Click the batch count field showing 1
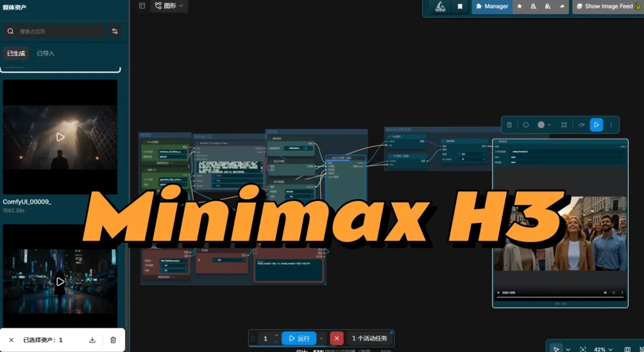Screen dimensions: 644x352 265,338
